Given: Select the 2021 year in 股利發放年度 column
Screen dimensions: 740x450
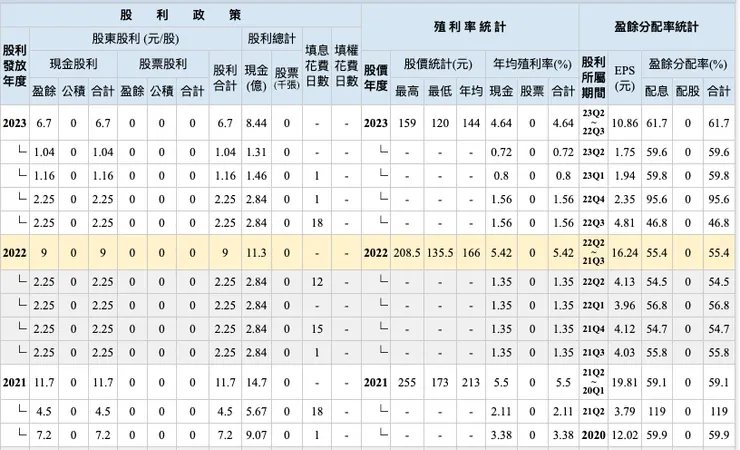Looking at the screenshot, I should pos(15,382).
